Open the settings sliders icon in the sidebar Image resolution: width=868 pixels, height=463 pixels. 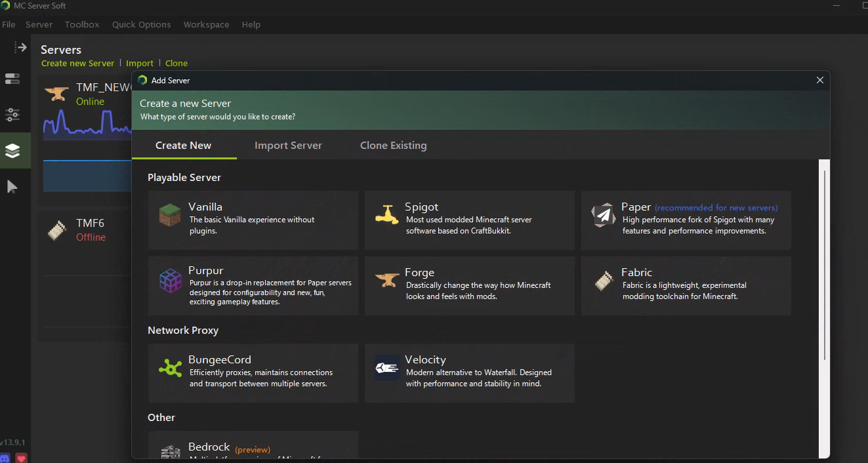12,115
